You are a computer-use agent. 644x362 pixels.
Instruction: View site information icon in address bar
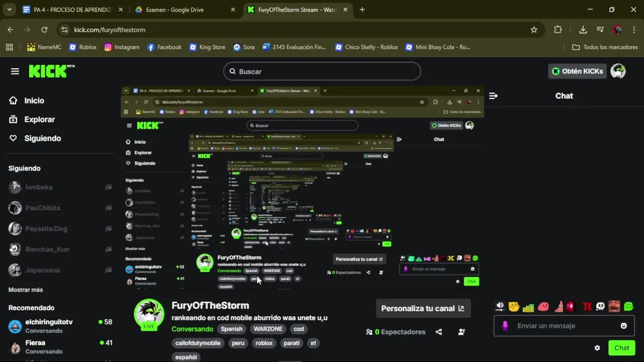[x=64, y=30]
